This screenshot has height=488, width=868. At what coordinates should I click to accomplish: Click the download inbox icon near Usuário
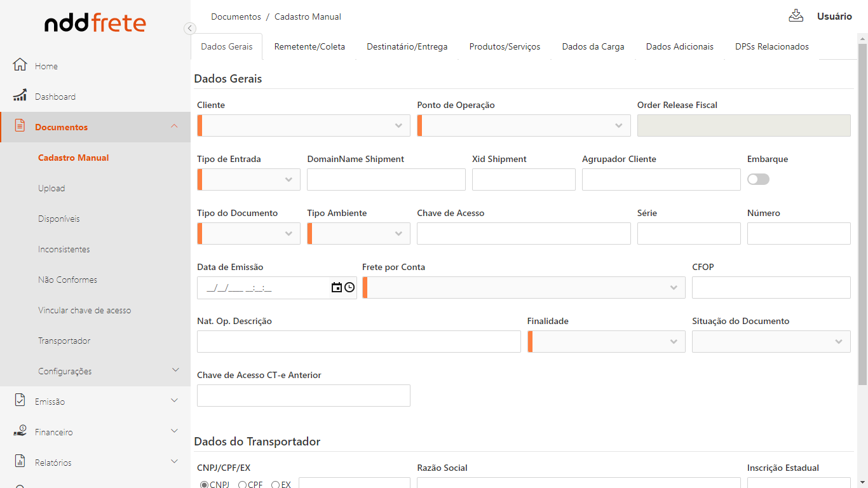pos(796,16)
